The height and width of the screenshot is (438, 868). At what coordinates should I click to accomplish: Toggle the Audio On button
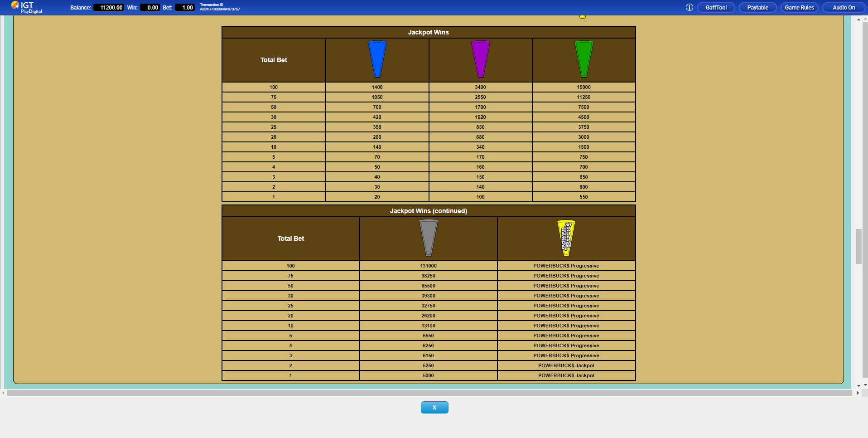point(844,8)
